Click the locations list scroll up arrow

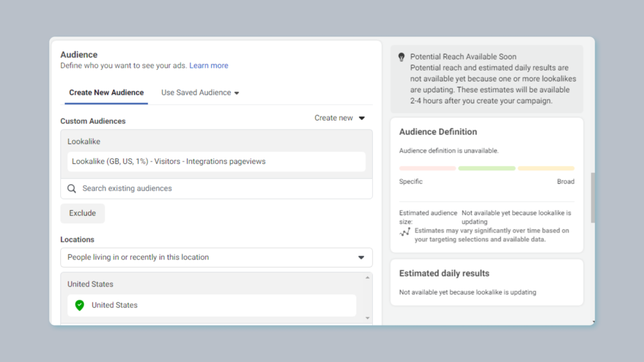(367, 278)
